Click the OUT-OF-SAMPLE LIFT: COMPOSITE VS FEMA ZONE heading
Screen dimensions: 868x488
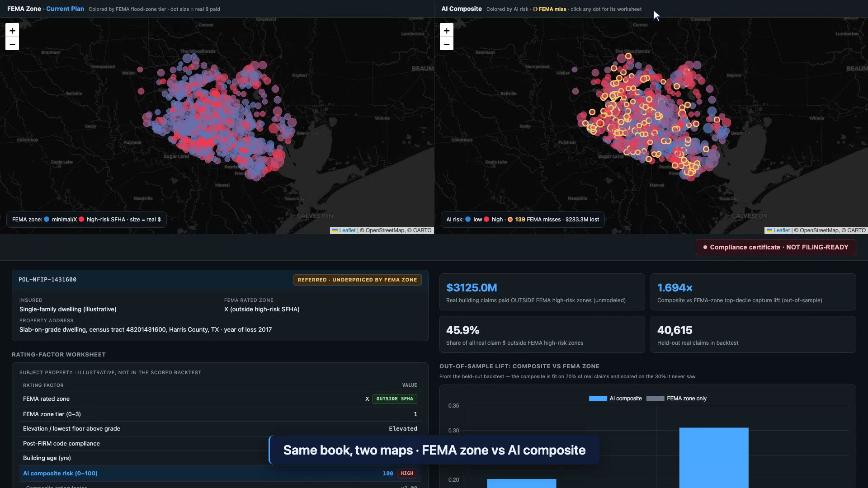519,366
